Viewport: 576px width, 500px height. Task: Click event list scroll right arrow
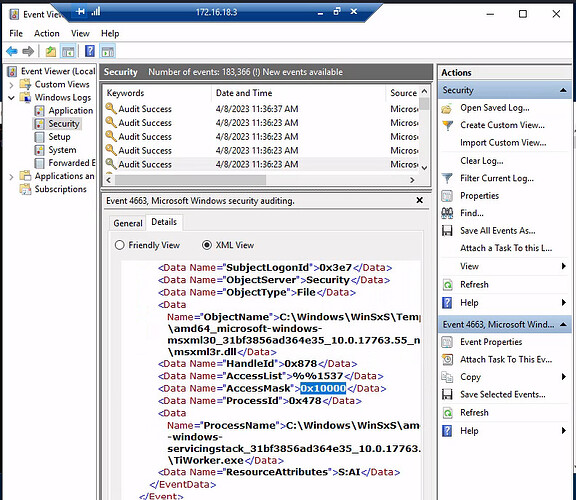412,180
